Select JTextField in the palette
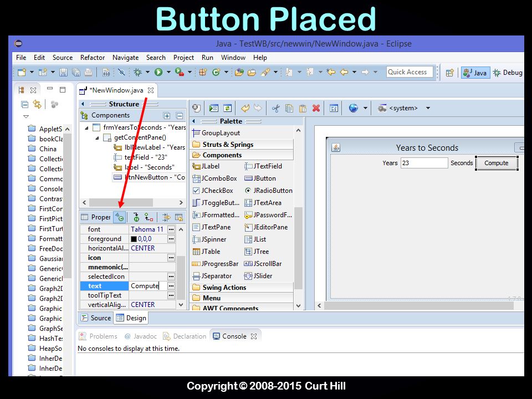The height and width of the screenshot is (399, 532). point(263,166)
